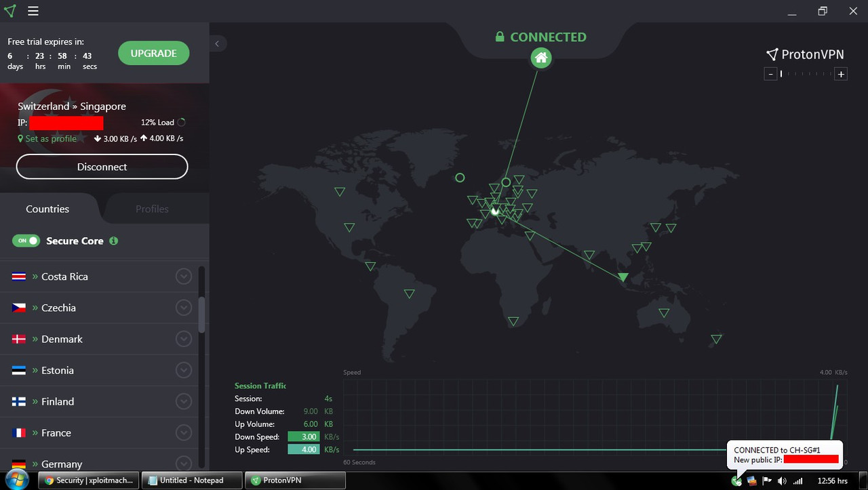
Task: Click the Costa Rica flag icon
Action: 19,277
